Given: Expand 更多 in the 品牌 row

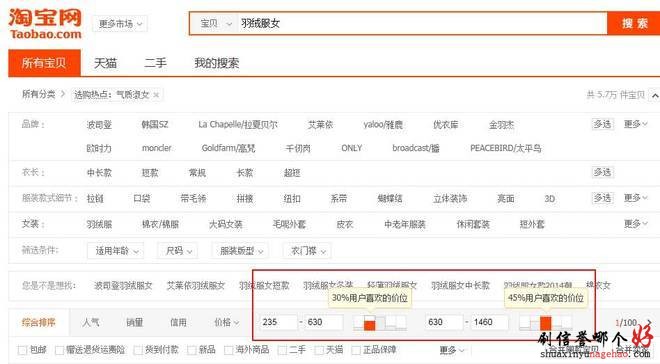Looking at the screenshot, I should point(635,124).
